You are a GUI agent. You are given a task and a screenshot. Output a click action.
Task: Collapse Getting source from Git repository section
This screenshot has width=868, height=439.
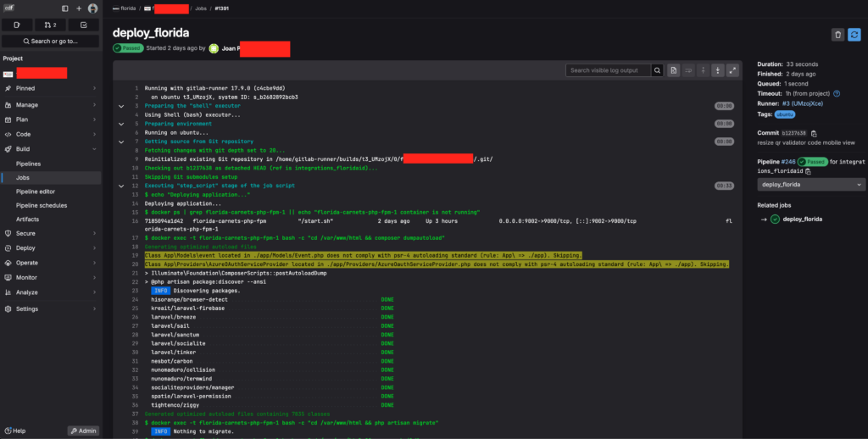click(121, 142)
